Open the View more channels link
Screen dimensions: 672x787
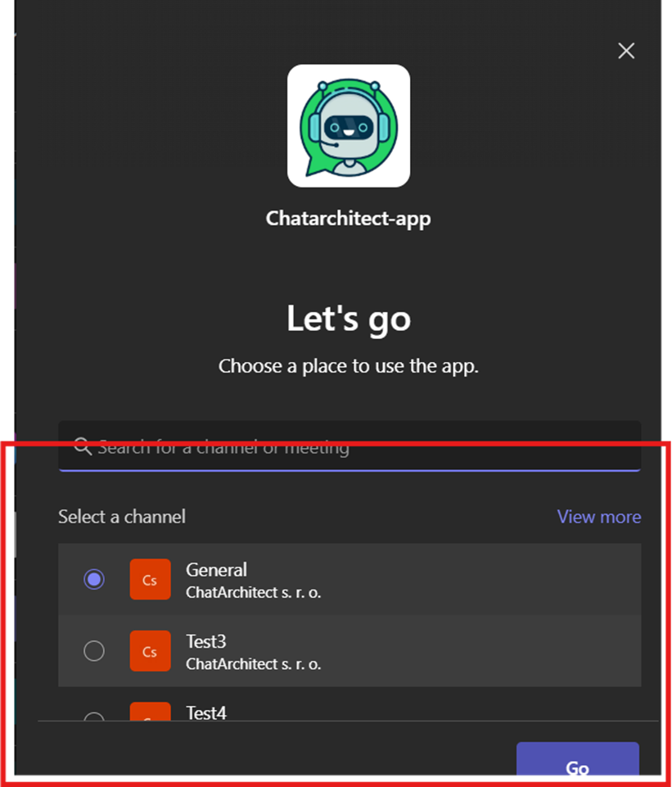tap(599, 517)
